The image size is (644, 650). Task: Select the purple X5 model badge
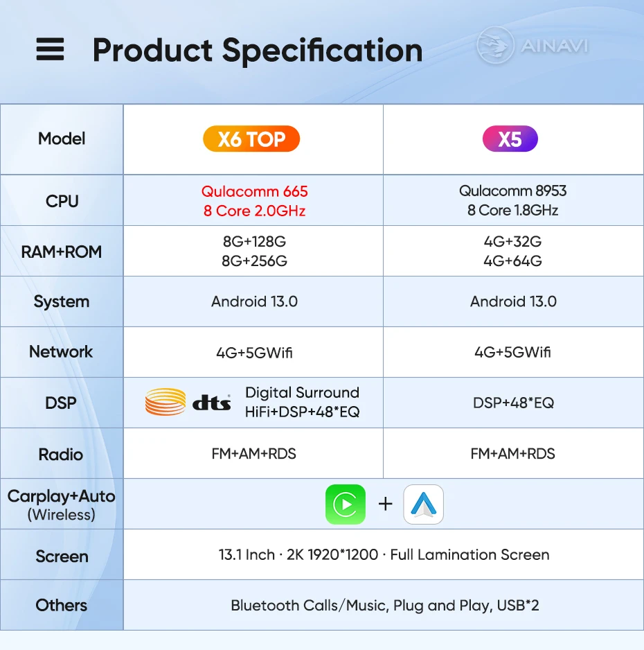tap(510, 139)
